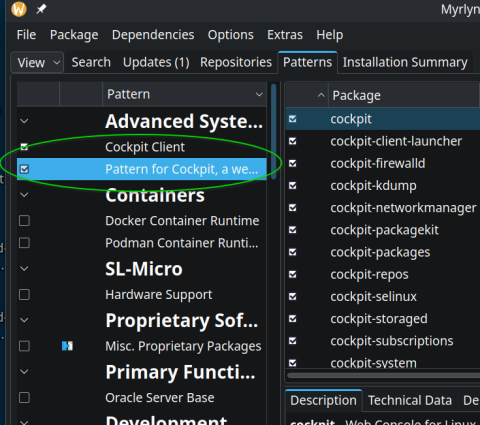
Task: Toggle the cockpit-repos status checkbox
Action: point(293,274)
